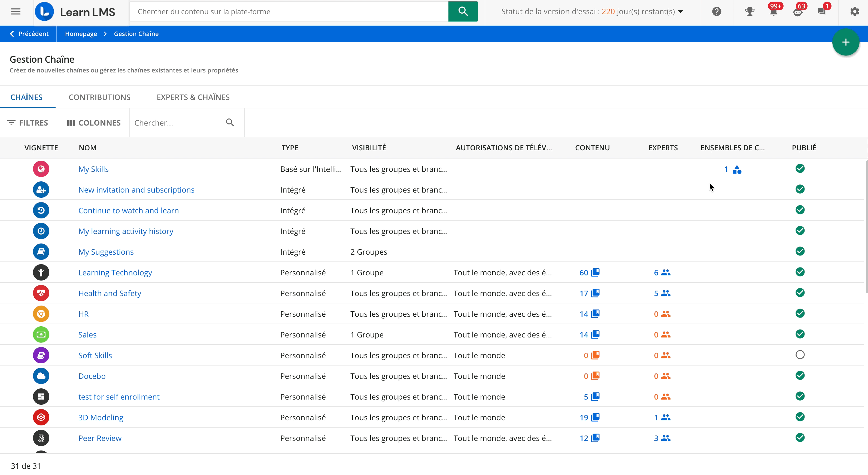Open experts count 6 for Learning Technology

(x=662, y=272)
